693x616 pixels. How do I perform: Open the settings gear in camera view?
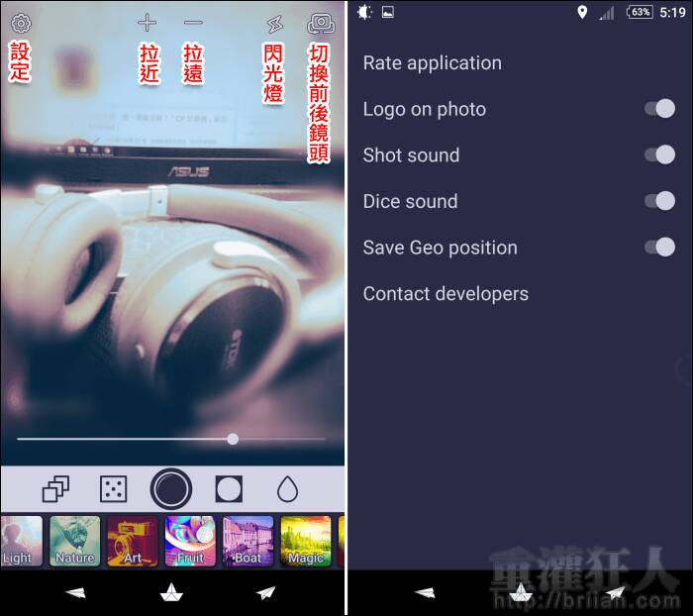(x=21, y=23)
